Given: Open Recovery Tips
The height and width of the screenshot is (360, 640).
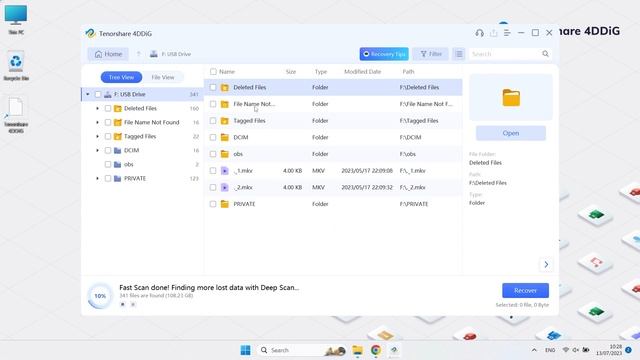Looking at the screenshot, I should click(384, 54).
